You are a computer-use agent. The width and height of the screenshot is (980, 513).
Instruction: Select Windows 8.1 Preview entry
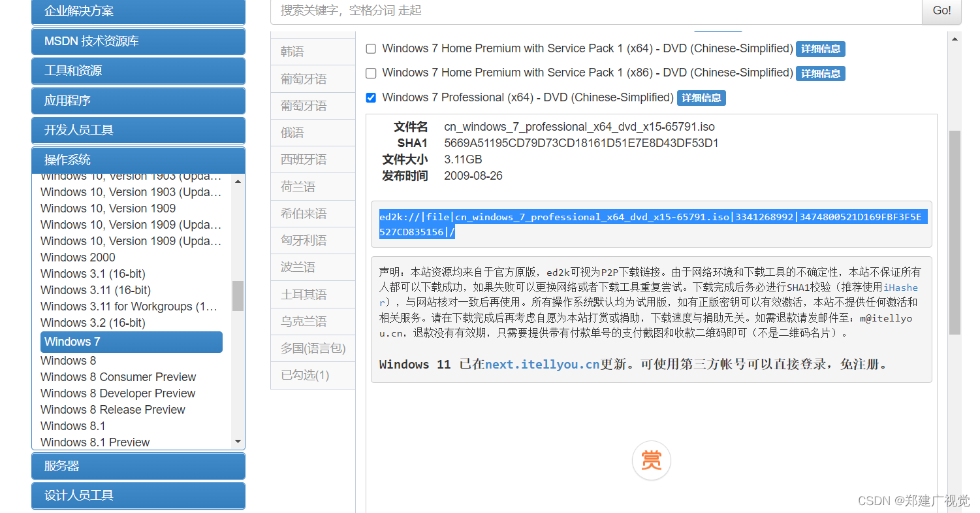point(95,442)
